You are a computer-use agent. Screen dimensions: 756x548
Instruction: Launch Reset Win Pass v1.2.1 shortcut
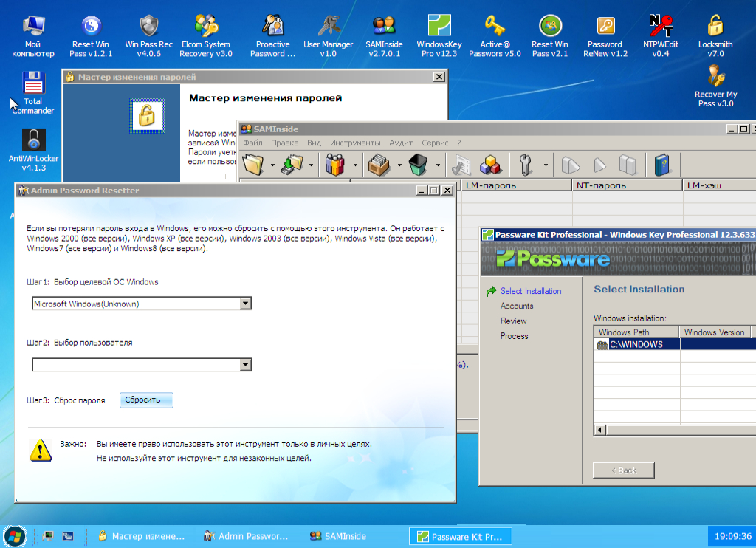coord(91,36)
